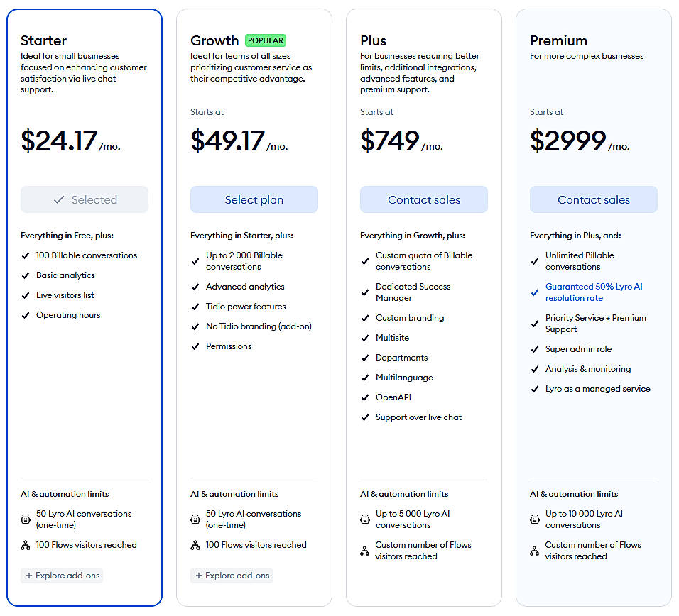
Task: Click the Lyro AI bot icon in Plus plan
Action: tap(364, 519)
